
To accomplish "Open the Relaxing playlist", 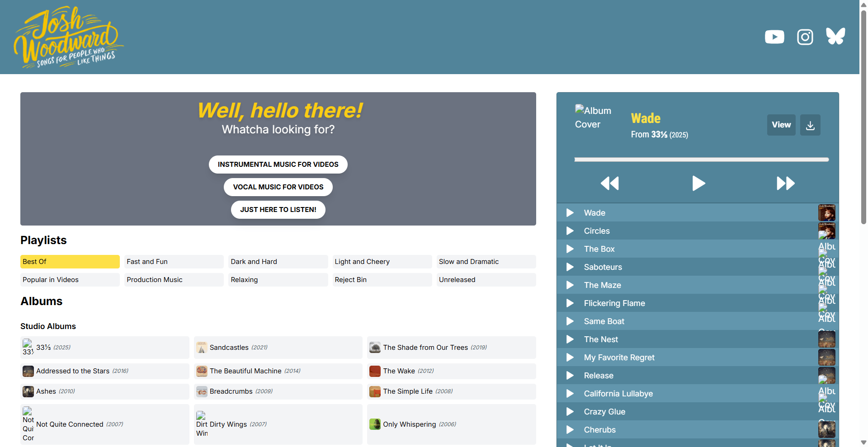I will [278, 280].
